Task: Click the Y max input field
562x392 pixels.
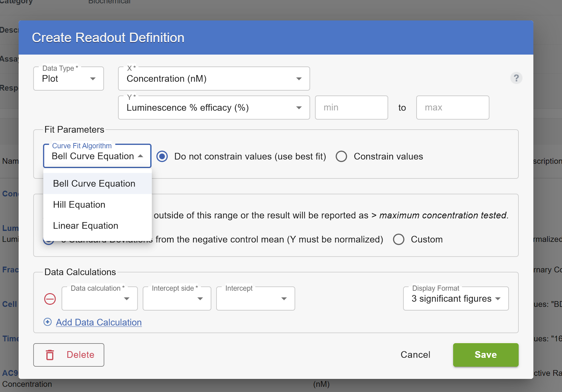Action: 452,107
